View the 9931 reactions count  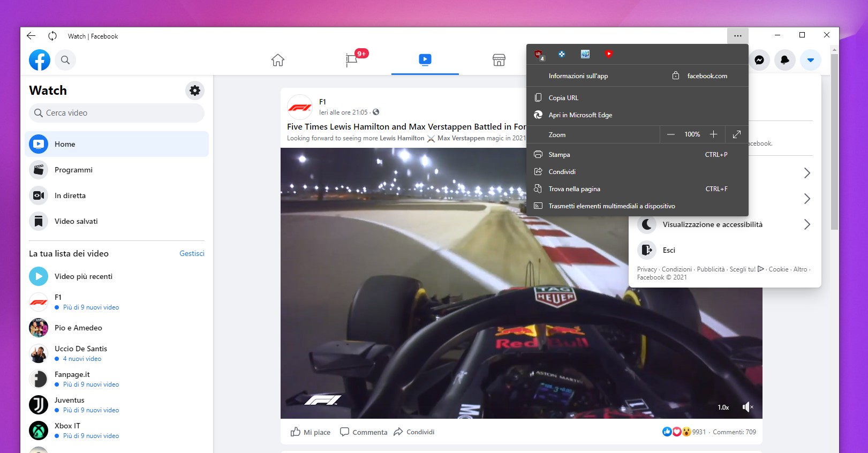pos(699,432)
